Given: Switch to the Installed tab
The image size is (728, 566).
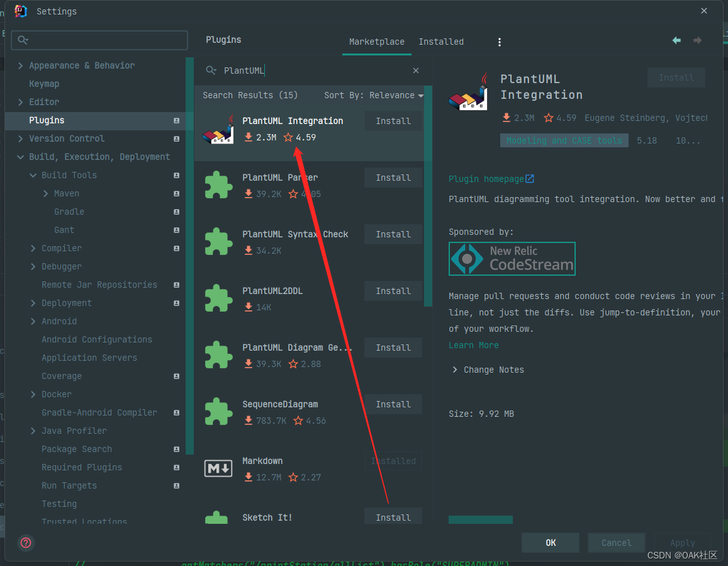Looking at the screenshot, I should (x=441, y=42).
